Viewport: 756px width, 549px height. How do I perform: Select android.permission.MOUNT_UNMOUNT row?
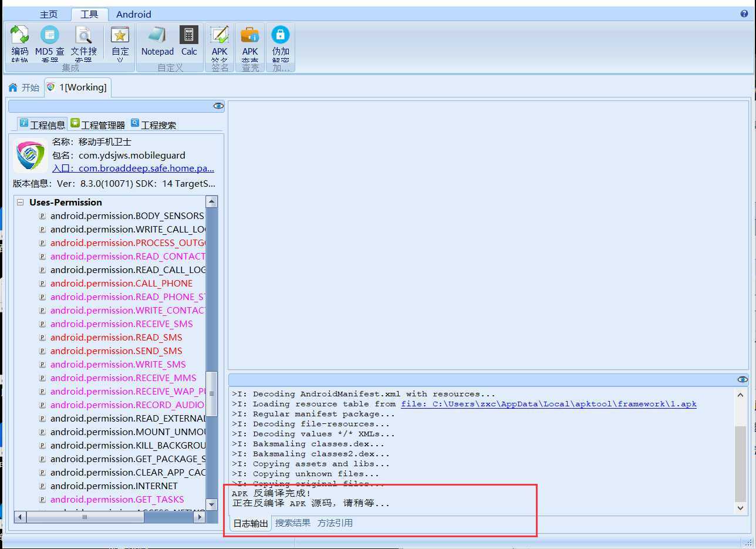(128, 432)
